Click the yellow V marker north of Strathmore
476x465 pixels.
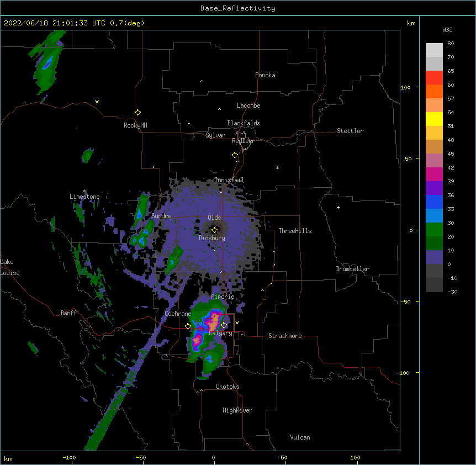[x=237, y=323]
